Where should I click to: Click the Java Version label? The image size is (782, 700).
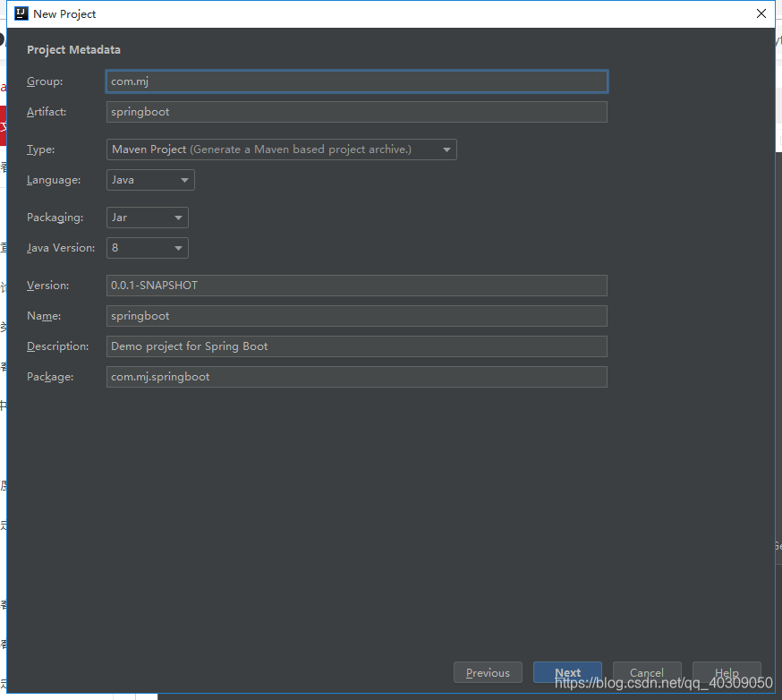click(61, 248)
